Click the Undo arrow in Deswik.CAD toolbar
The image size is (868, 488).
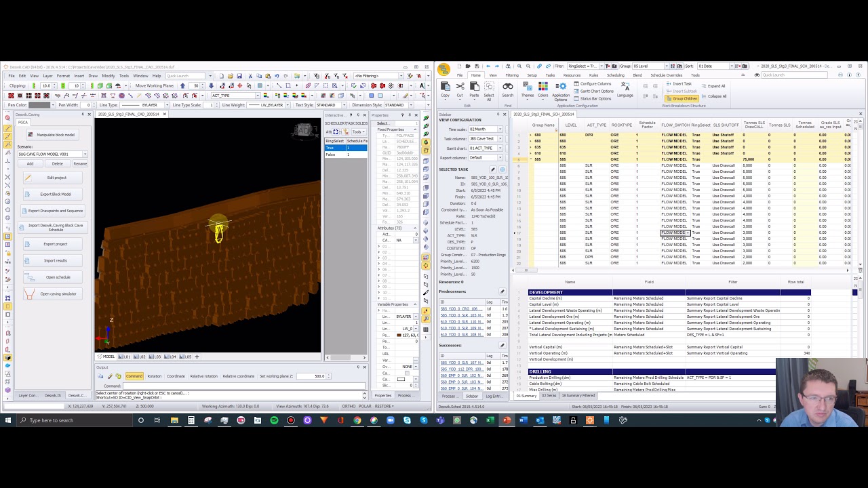[277, 76]
